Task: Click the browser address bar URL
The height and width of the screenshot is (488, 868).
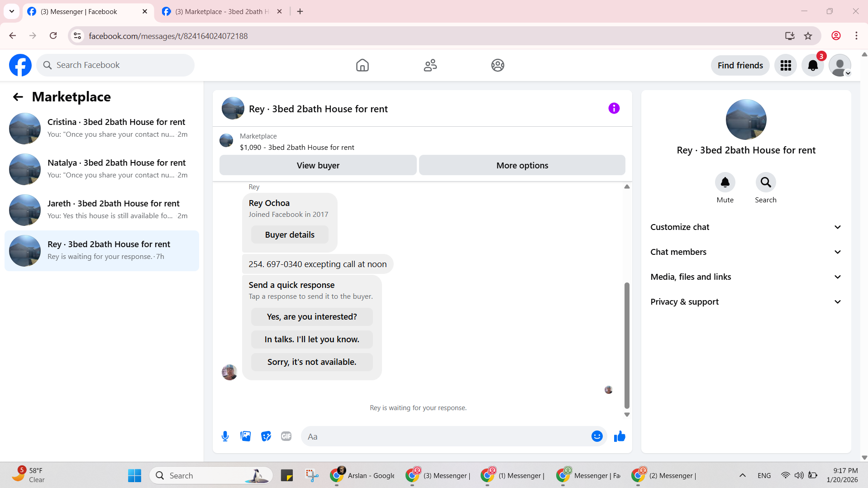Action: pos(168,36)
